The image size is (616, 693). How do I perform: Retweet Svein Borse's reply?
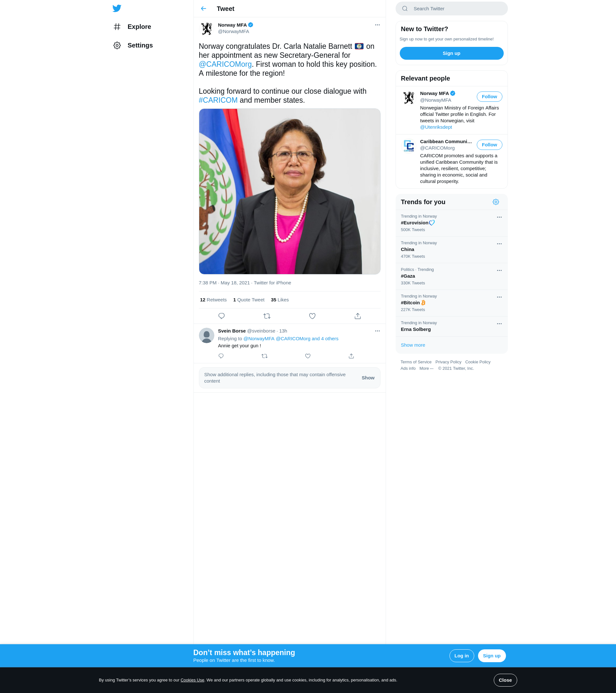tap(264, 356)
